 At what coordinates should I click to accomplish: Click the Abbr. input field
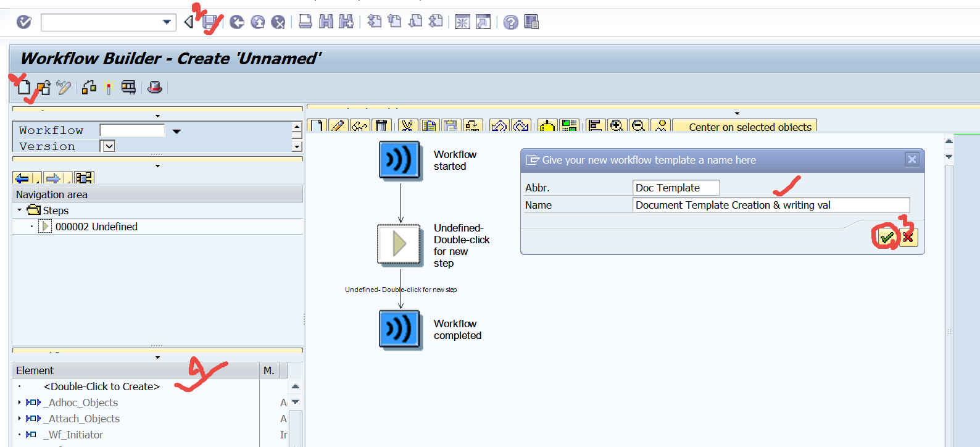[x=676, y=188]
